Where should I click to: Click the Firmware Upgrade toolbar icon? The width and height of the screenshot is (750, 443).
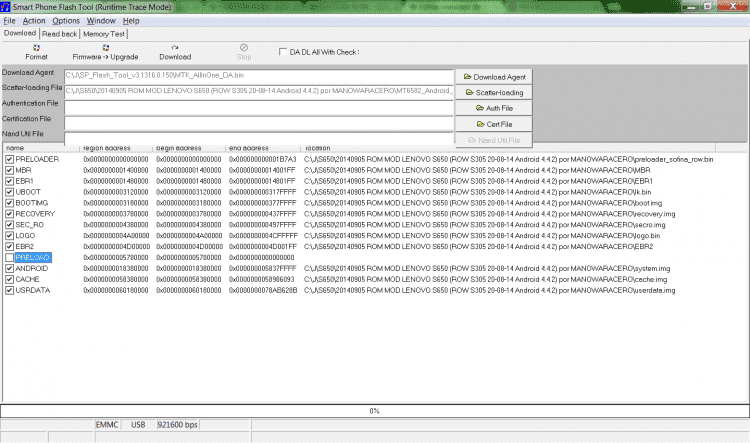click(x=105, y=52)
